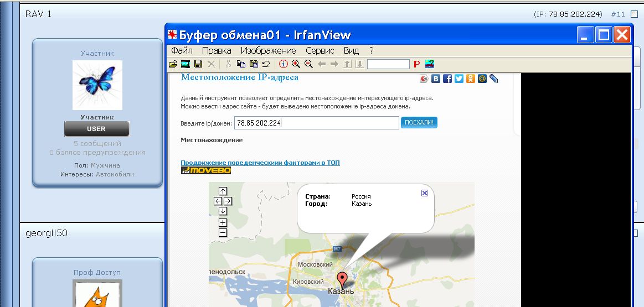Screen dimensions: 644x307
Task: Minimize the IrfanView window
Action: click(x=585, y=35)
